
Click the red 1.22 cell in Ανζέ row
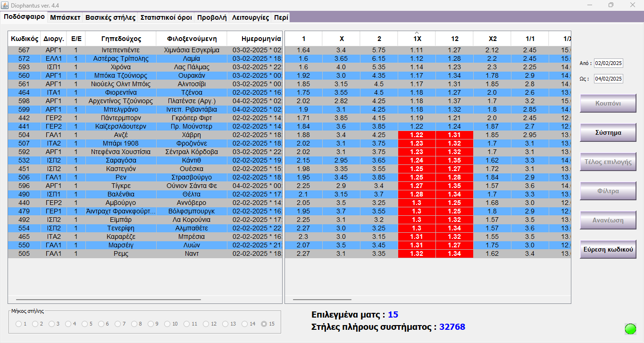417,135
